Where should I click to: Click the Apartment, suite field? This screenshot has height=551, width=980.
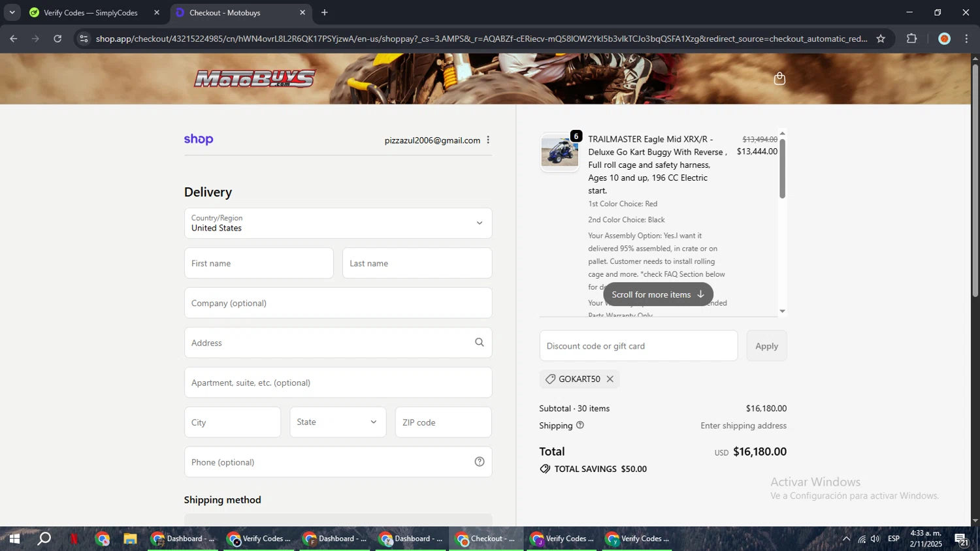click(x=338, y=383)
